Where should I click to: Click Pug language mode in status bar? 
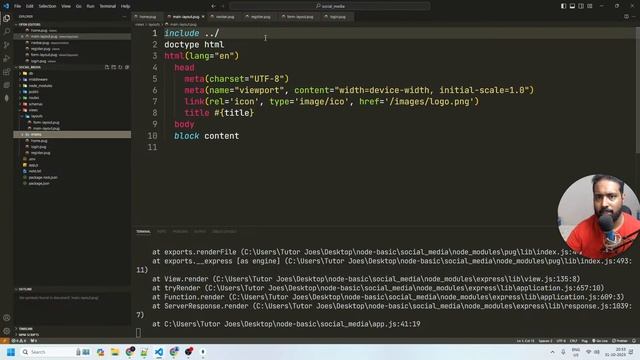point(584,340)
